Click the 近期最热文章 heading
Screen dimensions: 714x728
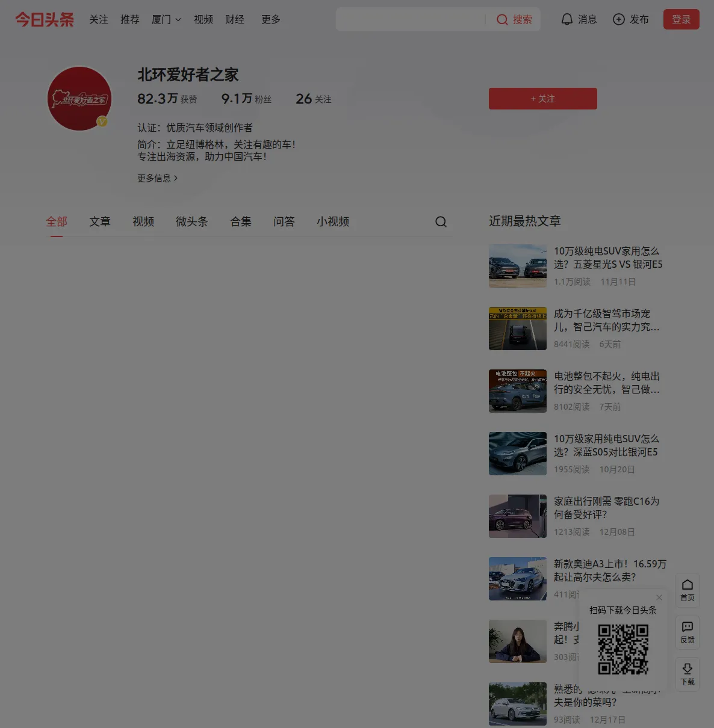coord(525,221)
